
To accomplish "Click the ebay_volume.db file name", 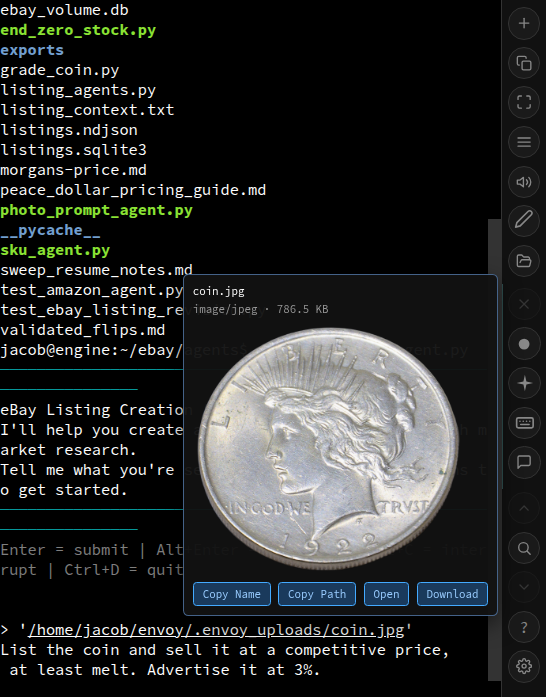I will click(64, 10).
